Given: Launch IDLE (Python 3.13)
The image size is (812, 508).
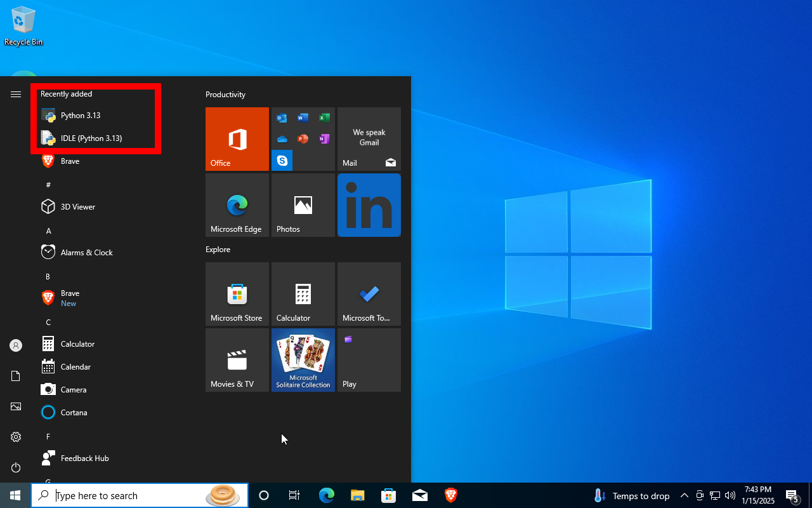Looking at the screenshot, I should point(91,138).
